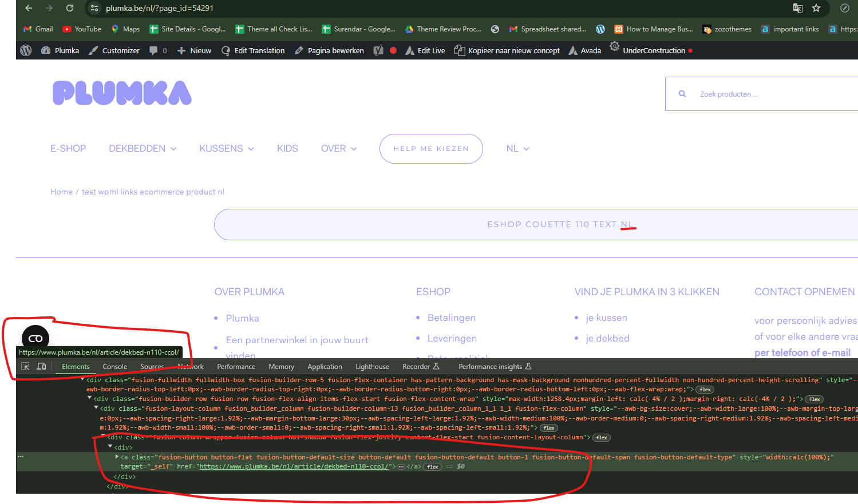Screen dimensions: 858x504
Task: Open the Theme all Check List bookmark
Action: 274,29
